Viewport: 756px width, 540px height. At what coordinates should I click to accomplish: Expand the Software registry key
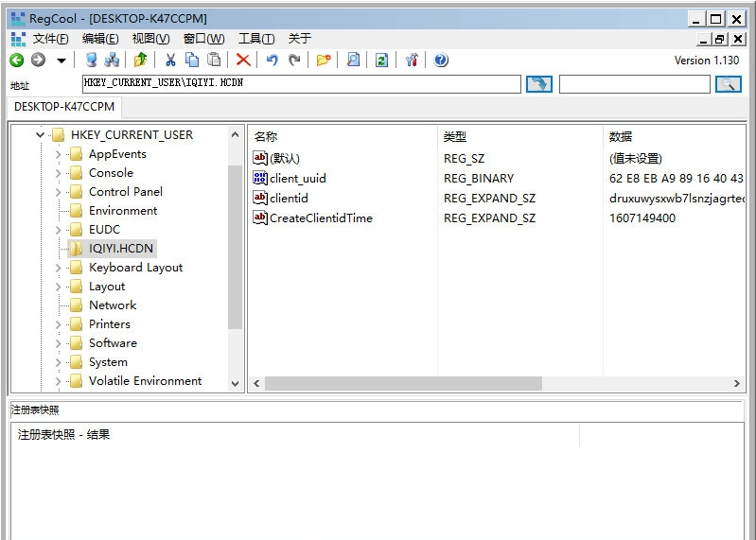point(59,343)
